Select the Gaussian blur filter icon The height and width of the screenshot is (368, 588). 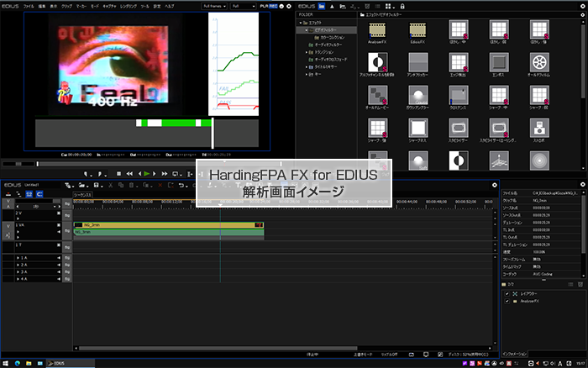click(x=417, y=95)
